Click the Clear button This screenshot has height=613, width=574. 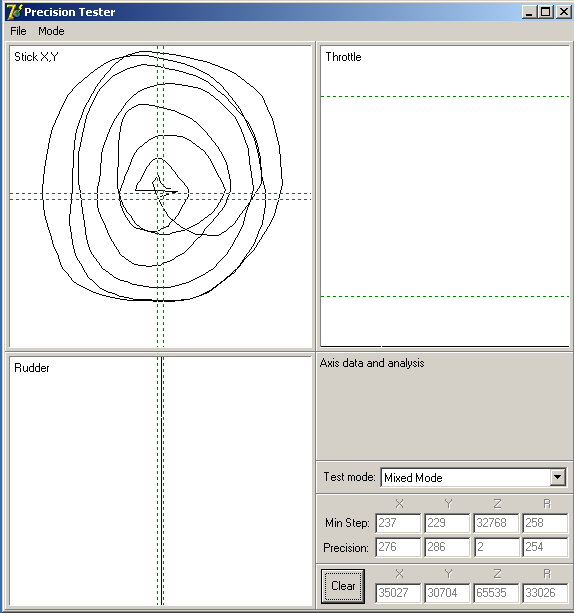point(343,586)
